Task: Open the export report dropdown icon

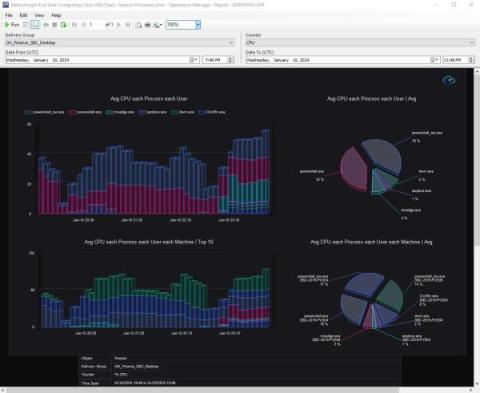Action: (x=158, y=25)
